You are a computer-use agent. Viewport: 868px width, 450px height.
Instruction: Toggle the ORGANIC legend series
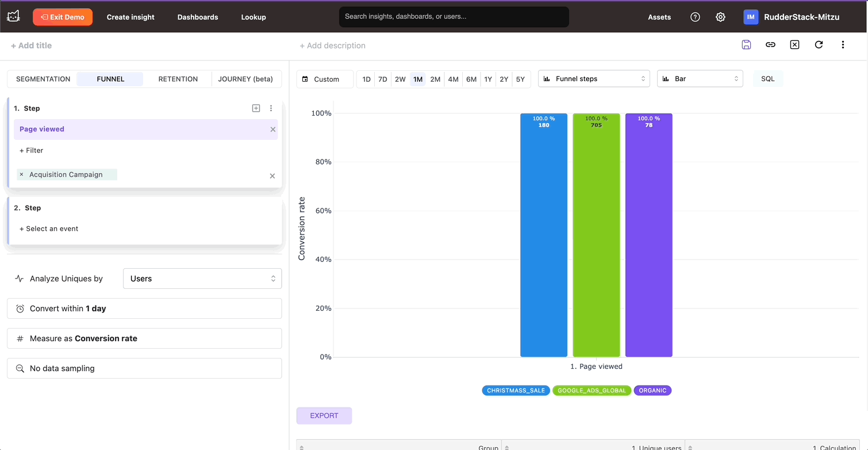[x=652, y=390]
